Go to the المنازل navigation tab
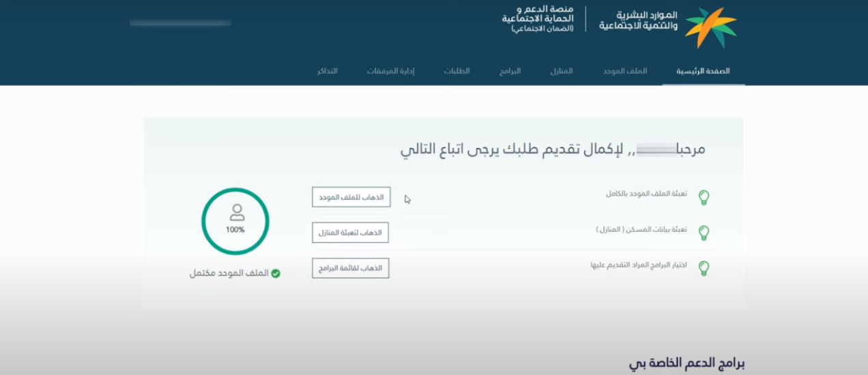The height and width of the screenshot is (375, 868). tap(562, 72)
